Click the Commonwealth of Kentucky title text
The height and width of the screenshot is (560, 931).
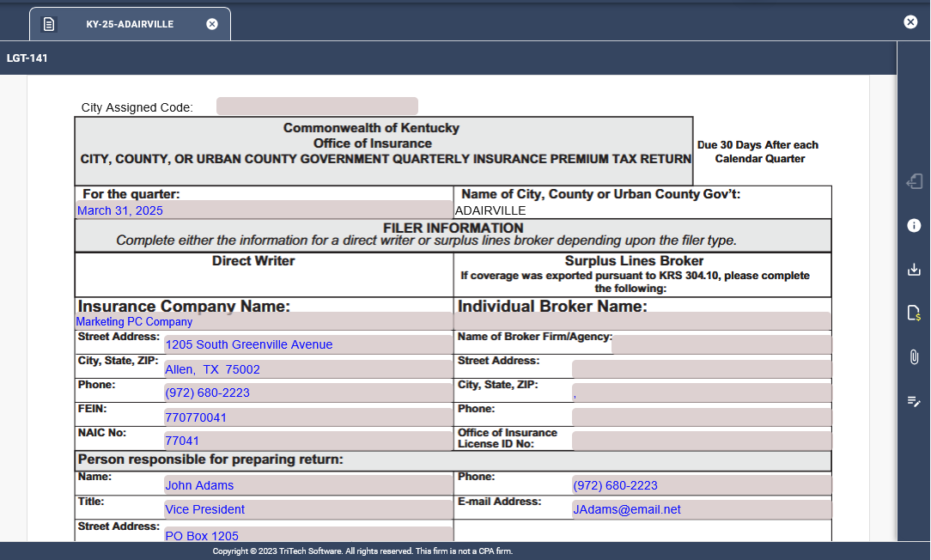click(x=371, y=128)
